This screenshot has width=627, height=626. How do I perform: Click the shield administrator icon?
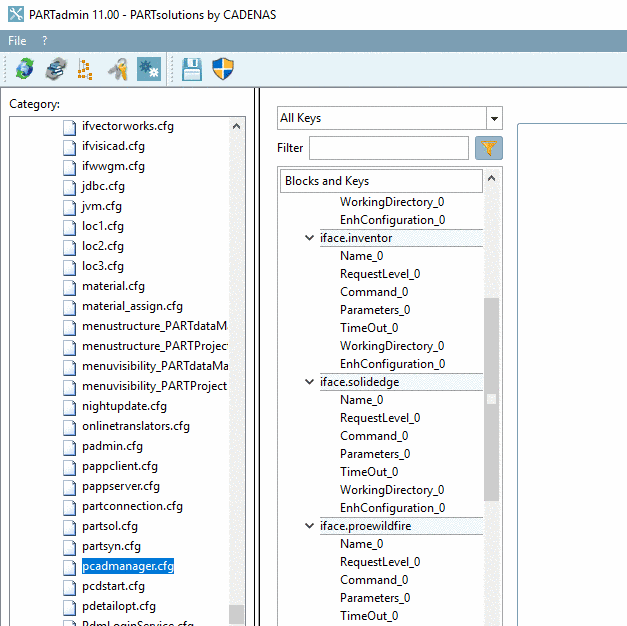[223, 69]
